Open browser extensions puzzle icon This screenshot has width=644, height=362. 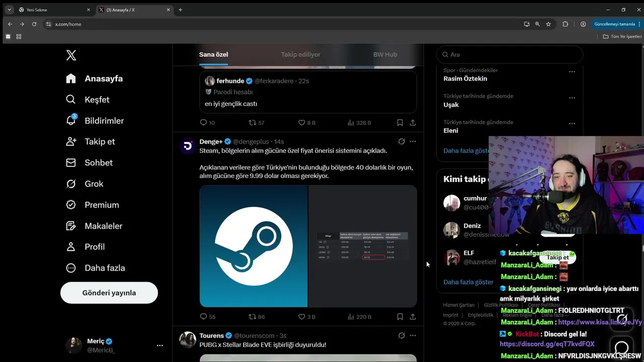(565, 24)
